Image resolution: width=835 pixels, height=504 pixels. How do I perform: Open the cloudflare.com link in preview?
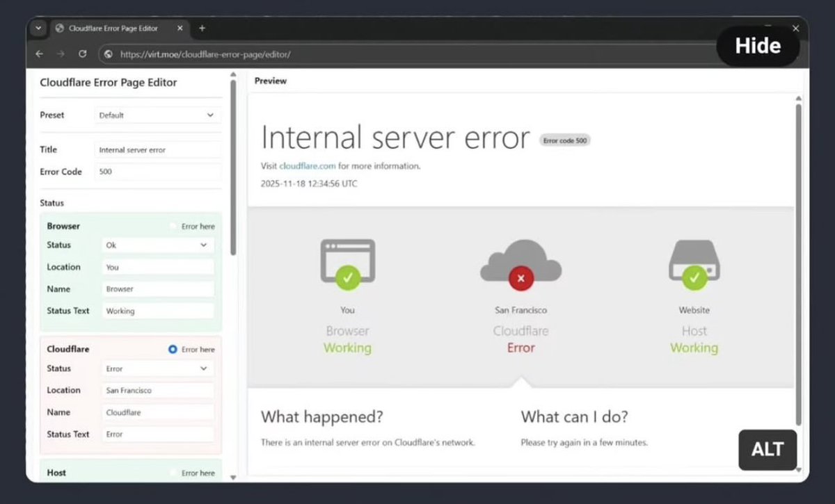[308, 166]
